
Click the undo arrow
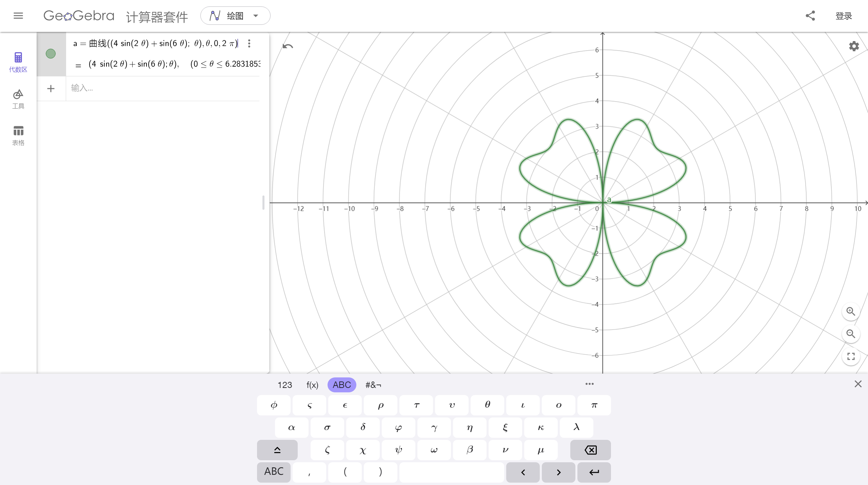point(288,46)
